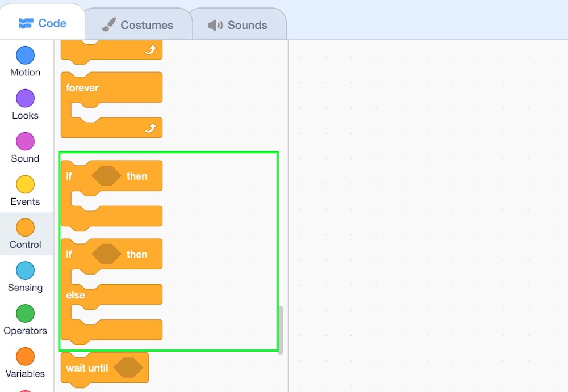Image resolution: width=568 pixels, height=392 pixels.
Task: Select the Looks category circle
Action: coord(25,99)
